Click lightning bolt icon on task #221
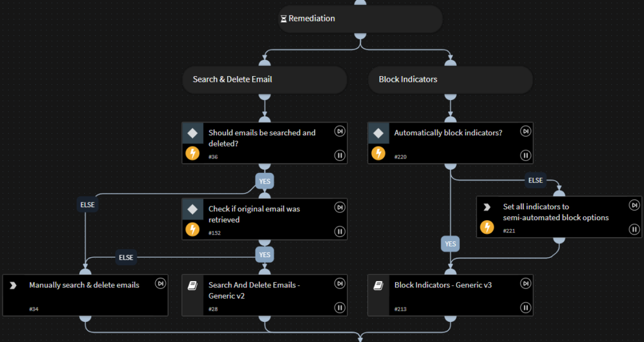Screen dimensions: 644x342 click(487, 227)
